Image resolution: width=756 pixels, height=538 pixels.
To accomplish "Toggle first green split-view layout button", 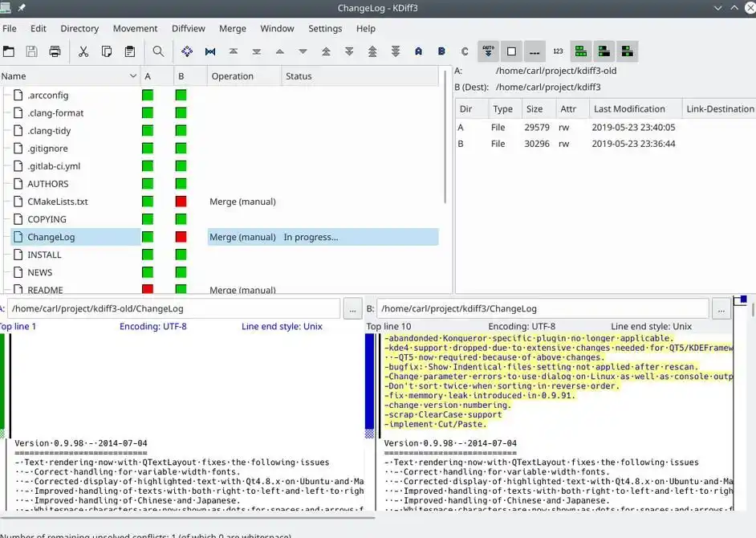I will click(x=581, y=51).
